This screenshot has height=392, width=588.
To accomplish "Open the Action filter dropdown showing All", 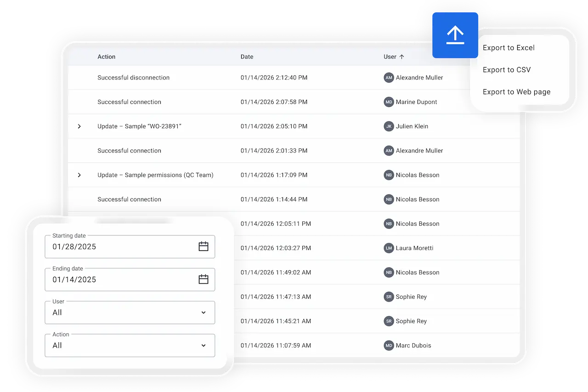I will pyautogui.click(x=130, y=345).
